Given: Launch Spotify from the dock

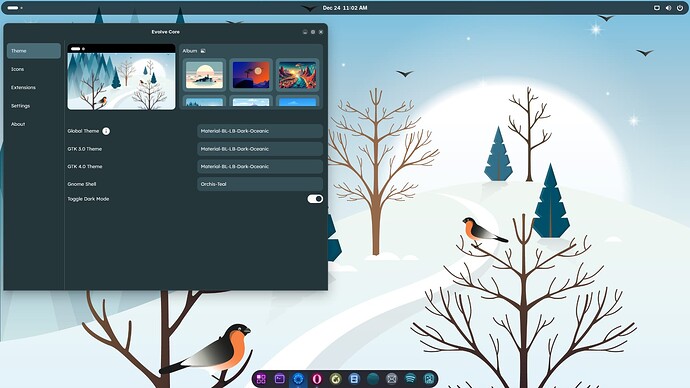Looking at the screenshot, I should click(410, 379).
